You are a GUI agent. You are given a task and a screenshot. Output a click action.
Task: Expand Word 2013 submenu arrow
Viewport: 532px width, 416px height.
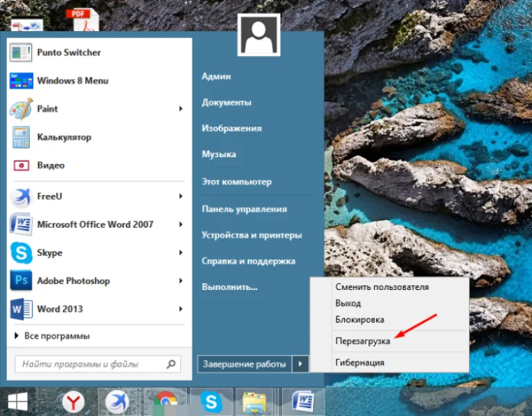[181, 309]
